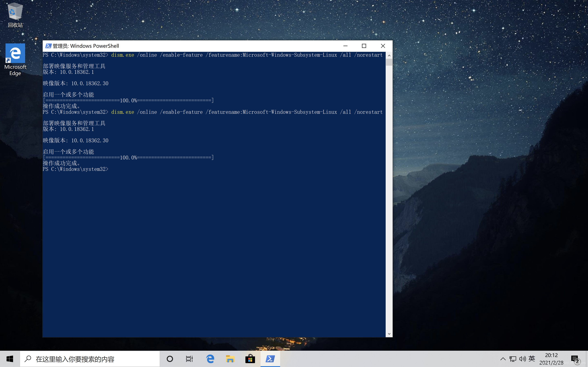Open the Windows Start menu
588x367 pixels.
[x=10, y=359]
